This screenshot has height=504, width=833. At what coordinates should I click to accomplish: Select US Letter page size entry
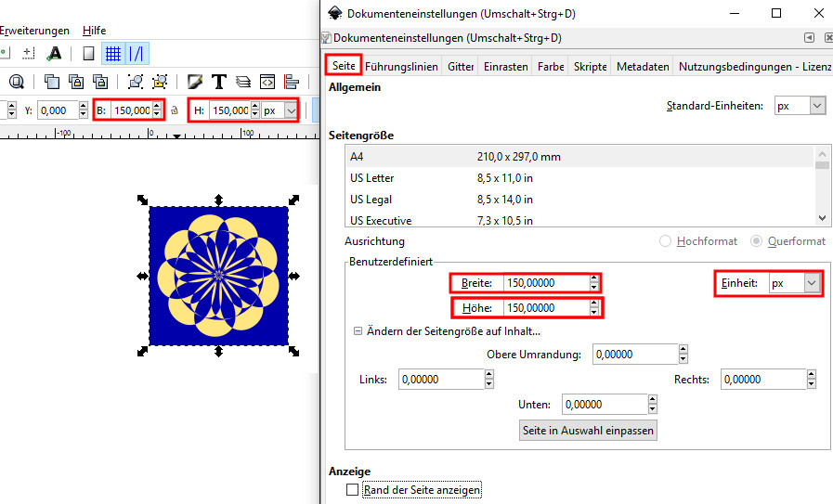point(372,178)
